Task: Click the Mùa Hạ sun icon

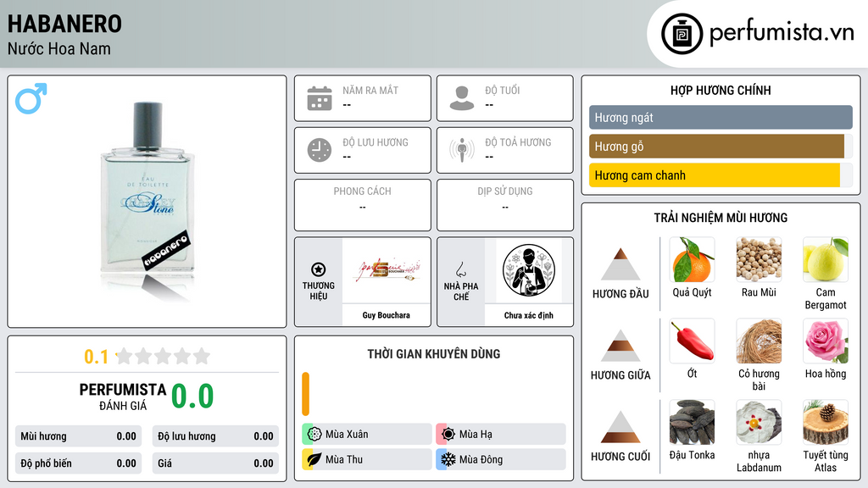Action: 448,435
